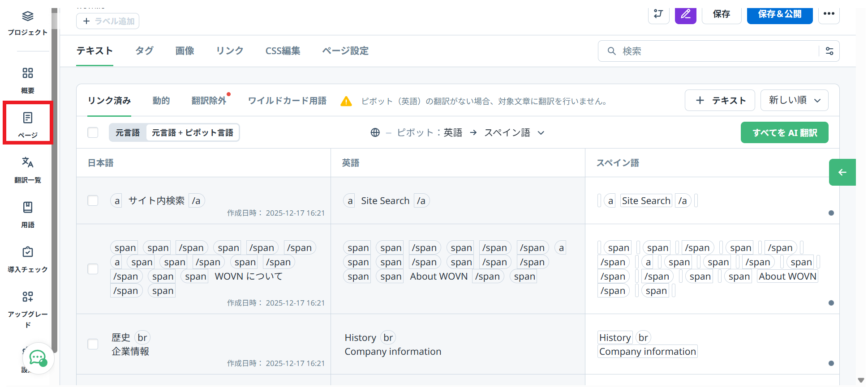Viewport: 868px width, 387px height.
Task: Open the three-dots more options menu
Action: click(x=829, y=14)
